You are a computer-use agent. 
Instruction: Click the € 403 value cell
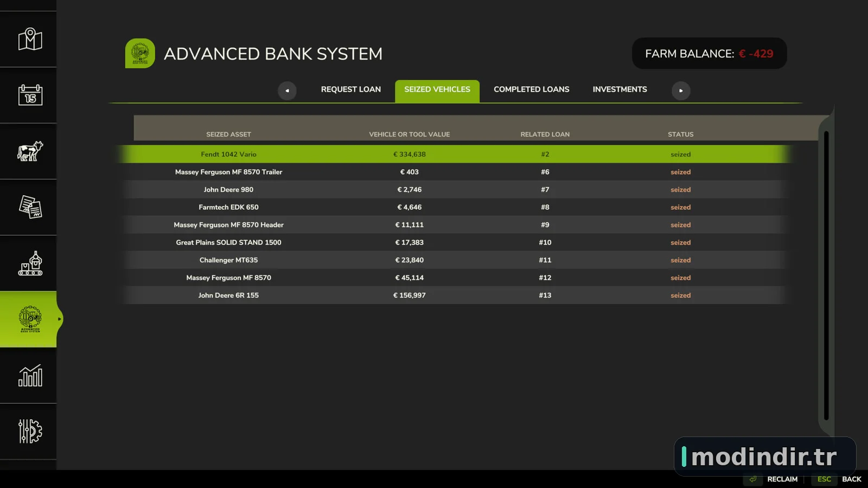coord(410,172)
